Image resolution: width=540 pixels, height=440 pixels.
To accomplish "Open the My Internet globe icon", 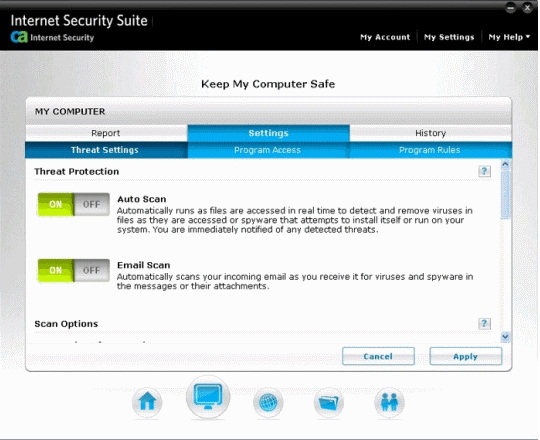I will [x=268, y=402].
